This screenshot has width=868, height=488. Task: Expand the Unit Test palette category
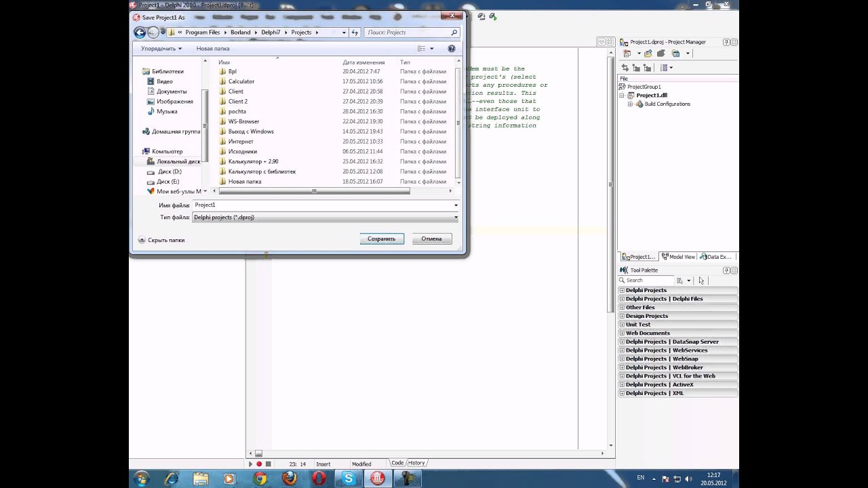tap(622, 325)
